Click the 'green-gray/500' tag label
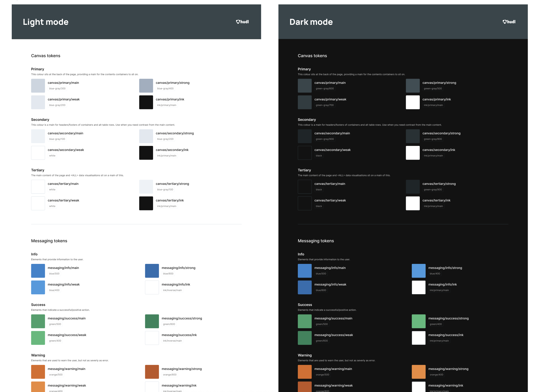541x392 pixels. pyautogui.click(x=433, y=89)
